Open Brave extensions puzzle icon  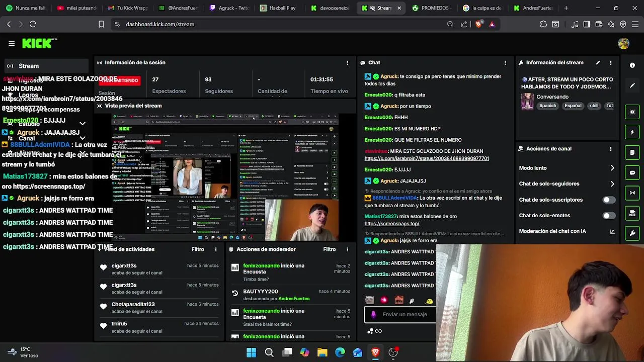pyautogui.click(x=543, y=24)
